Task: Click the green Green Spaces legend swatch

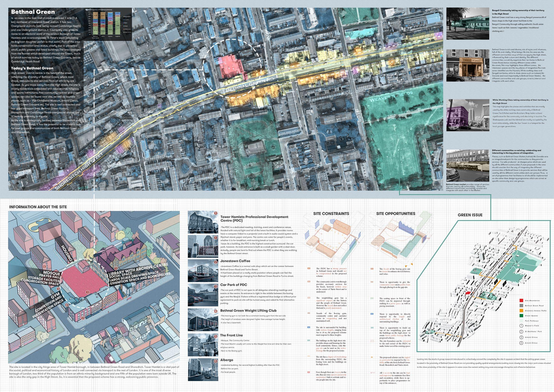Action: 521,316
